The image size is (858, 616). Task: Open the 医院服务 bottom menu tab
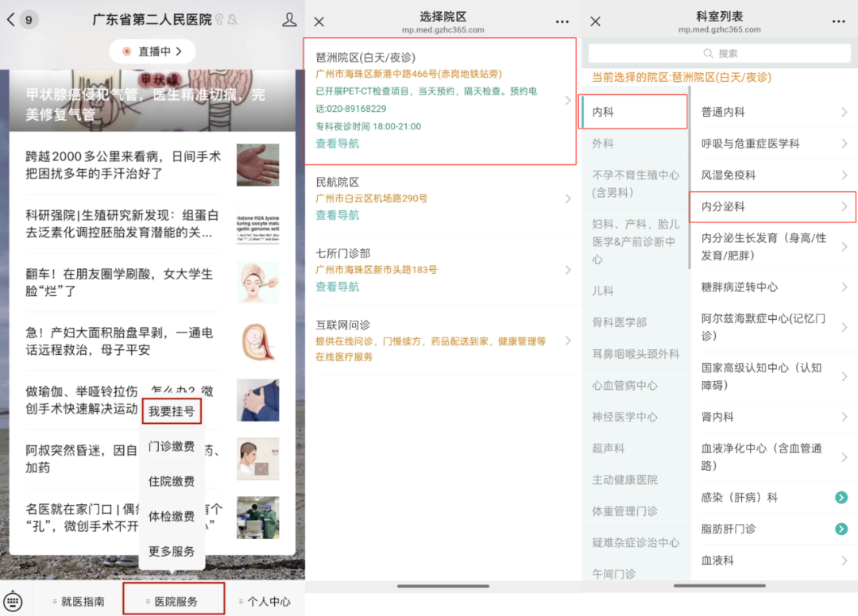175,601
